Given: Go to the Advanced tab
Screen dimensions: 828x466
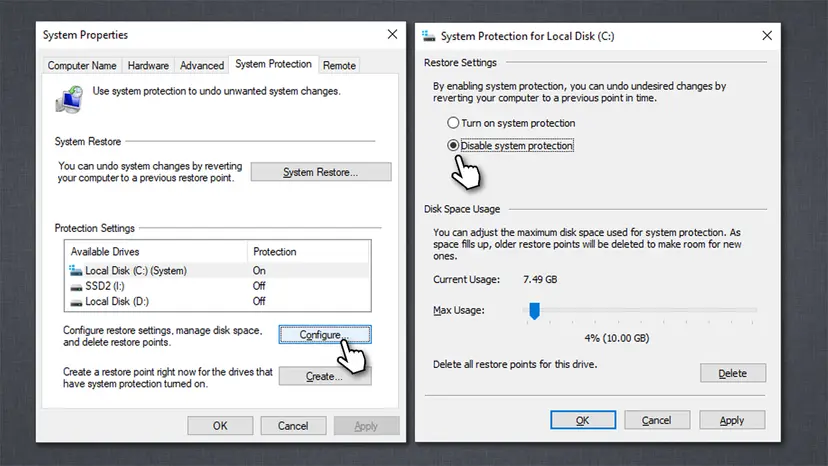Looking at the screenshot, I should click(202, 66).
